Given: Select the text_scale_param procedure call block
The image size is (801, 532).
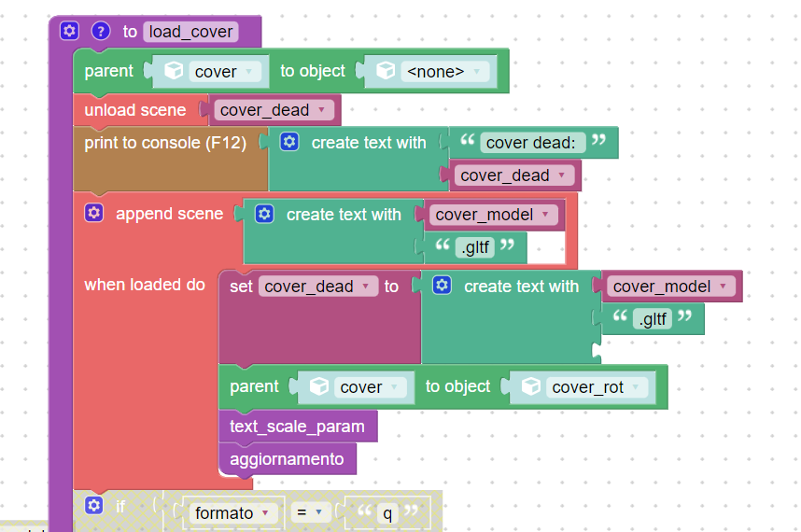Looking at the screenshot, I should [297, 427].
